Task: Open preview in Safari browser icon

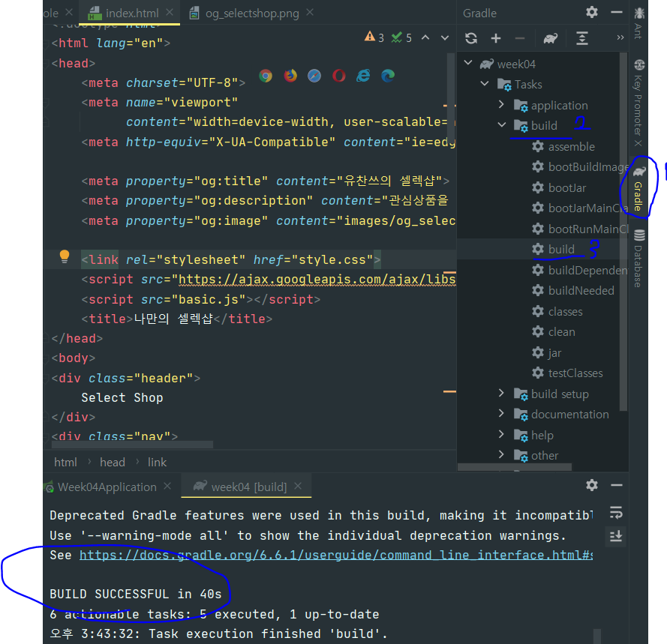Action: coord(314,76)
